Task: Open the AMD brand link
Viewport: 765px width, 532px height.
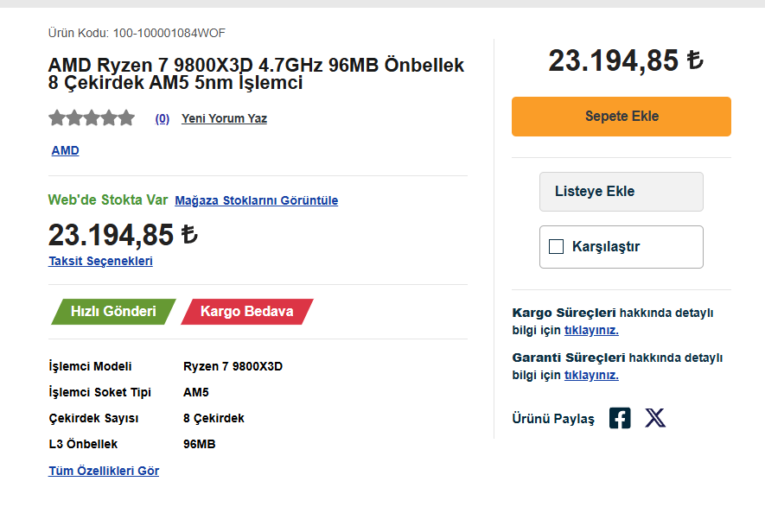Action: click(x=65, y=150)
